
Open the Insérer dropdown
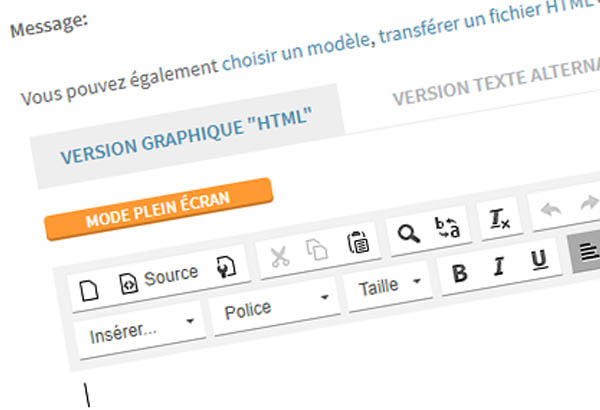tap(140, 327)
